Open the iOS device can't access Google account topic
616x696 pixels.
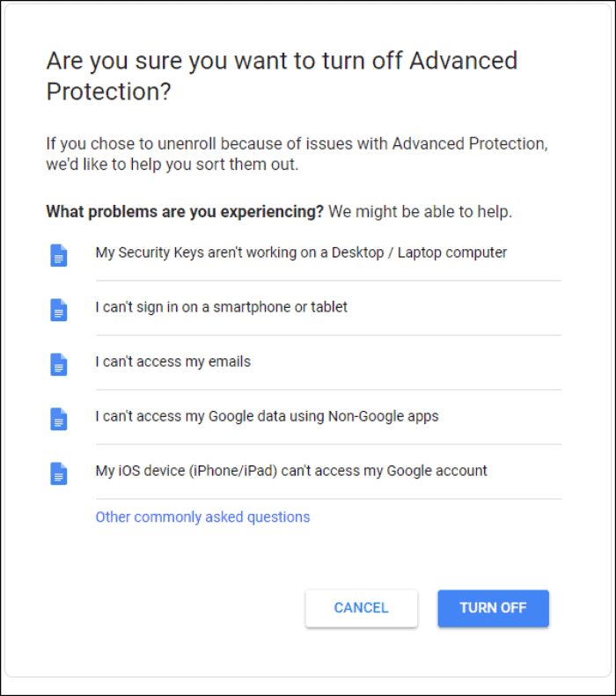pyautogui.click(x=291, y=471)
